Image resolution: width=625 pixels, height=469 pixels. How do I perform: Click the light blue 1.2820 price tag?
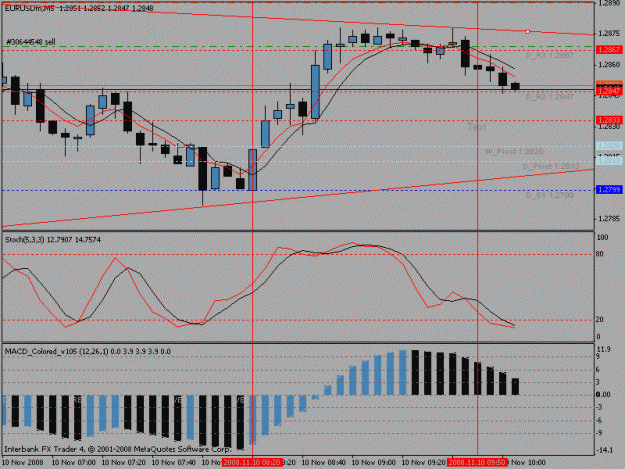(x=609, y=146)
